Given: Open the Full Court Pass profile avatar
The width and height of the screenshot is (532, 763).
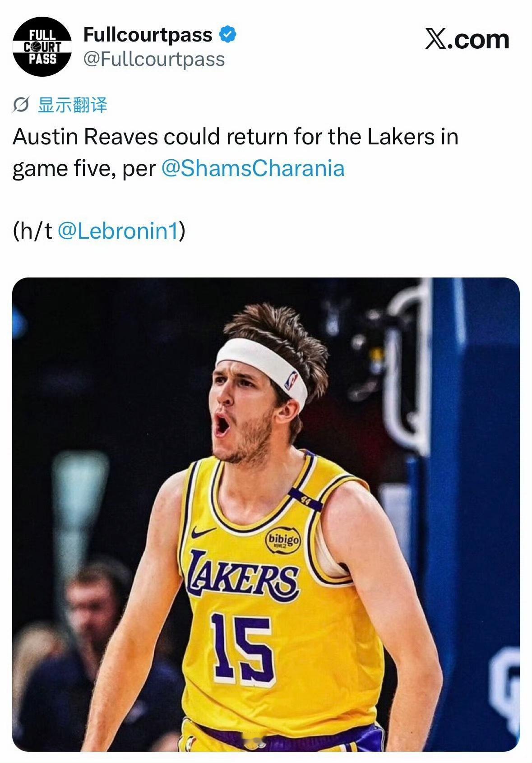Looking at the screenshot, I should point(42,46).
